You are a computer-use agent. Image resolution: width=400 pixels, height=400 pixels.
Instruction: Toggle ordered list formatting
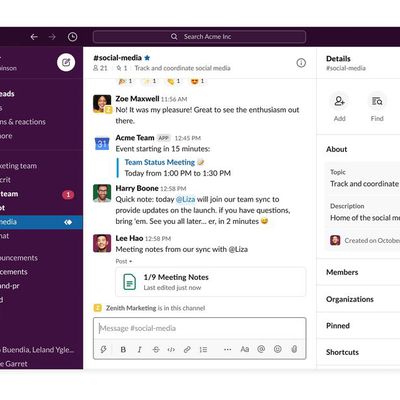coord(203,349)
